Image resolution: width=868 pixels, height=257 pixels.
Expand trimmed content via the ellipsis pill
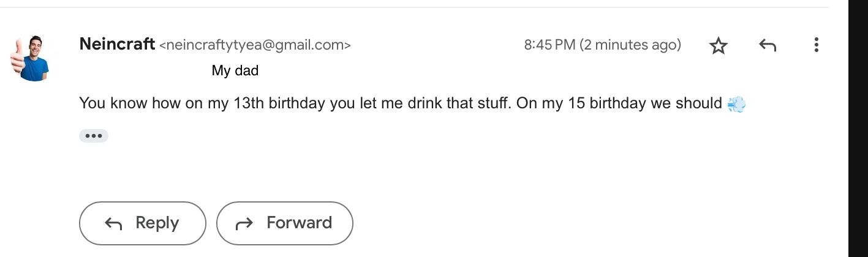pos(94,136)
